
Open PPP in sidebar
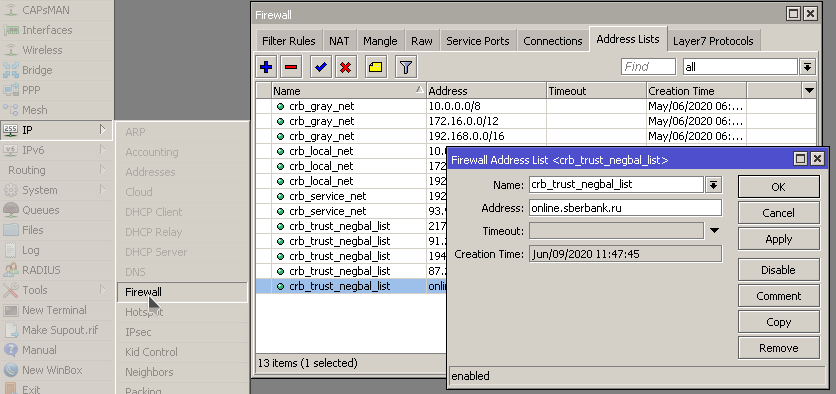57,90
